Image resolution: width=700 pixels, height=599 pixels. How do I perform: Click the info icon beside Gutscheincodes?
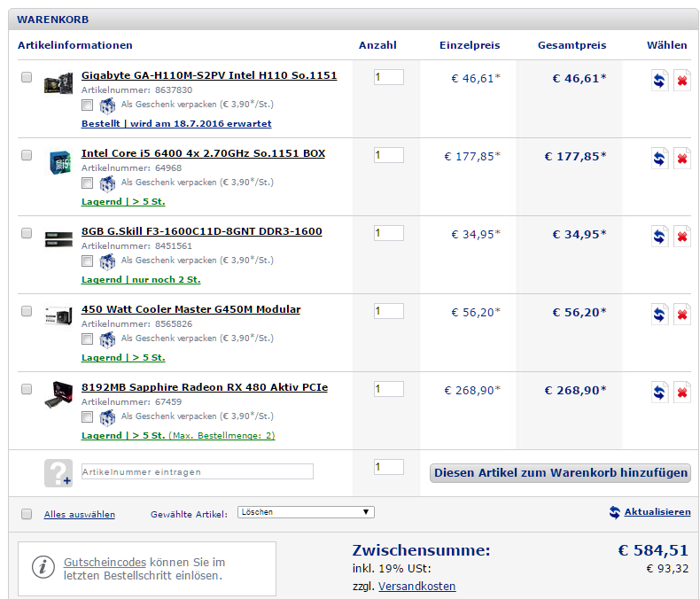tap(43, 567)
